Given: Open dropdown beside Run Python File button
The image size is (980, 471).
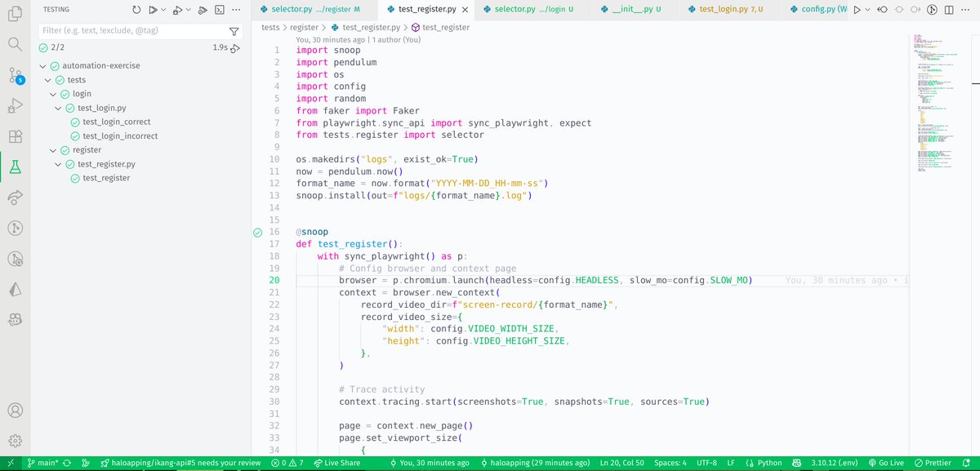Looking at the screenshot, I should (x=869, y=10).
